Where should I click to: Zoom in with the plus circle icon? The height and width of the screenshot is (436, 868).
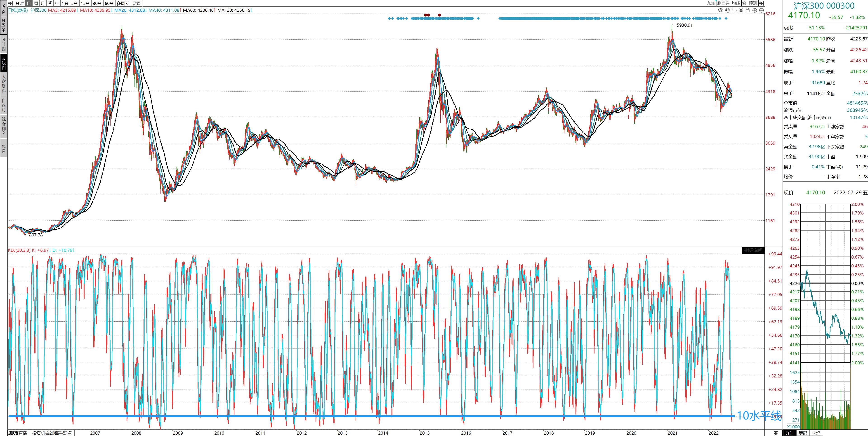point(755,10)
